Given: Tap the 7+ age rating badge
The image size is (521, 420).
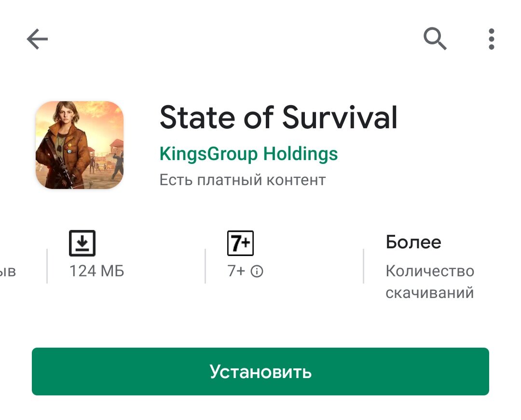Looking at the screenshot, I should [x=240, y=243].
